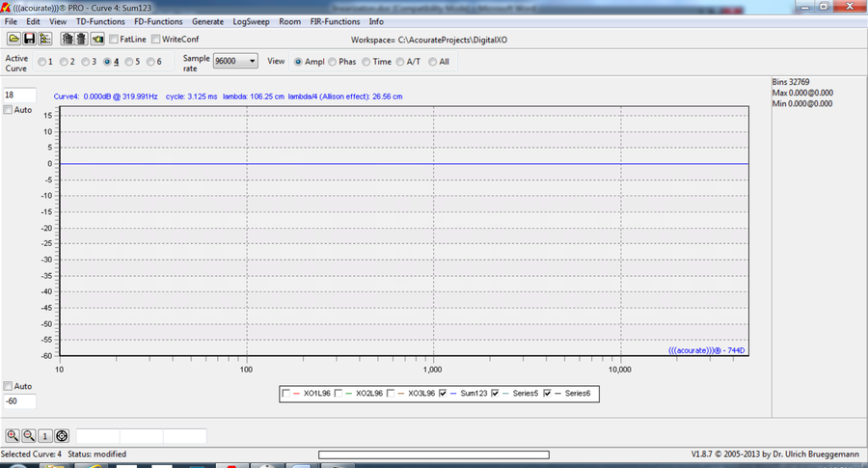This screenshot has height=468, width=868.
Task: Click the second trash can toolbar icon
Action: tap(81, 39)
